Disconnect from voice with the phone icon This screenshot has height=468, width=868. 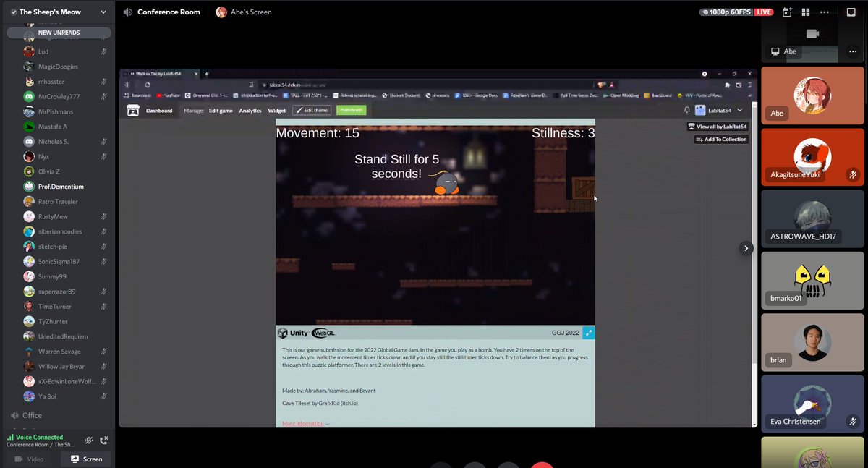(104, 440)
